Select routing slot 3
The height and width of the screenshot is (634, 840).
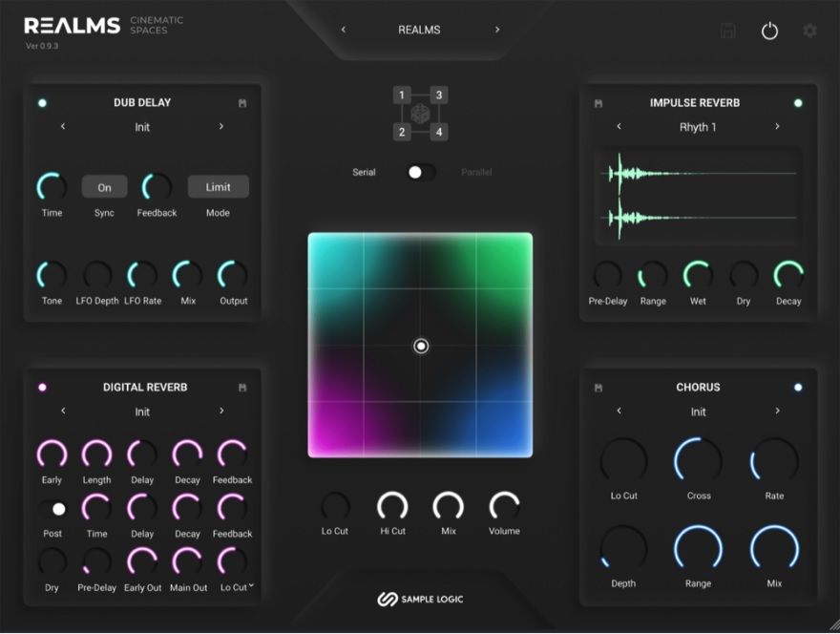click(439, 95)
